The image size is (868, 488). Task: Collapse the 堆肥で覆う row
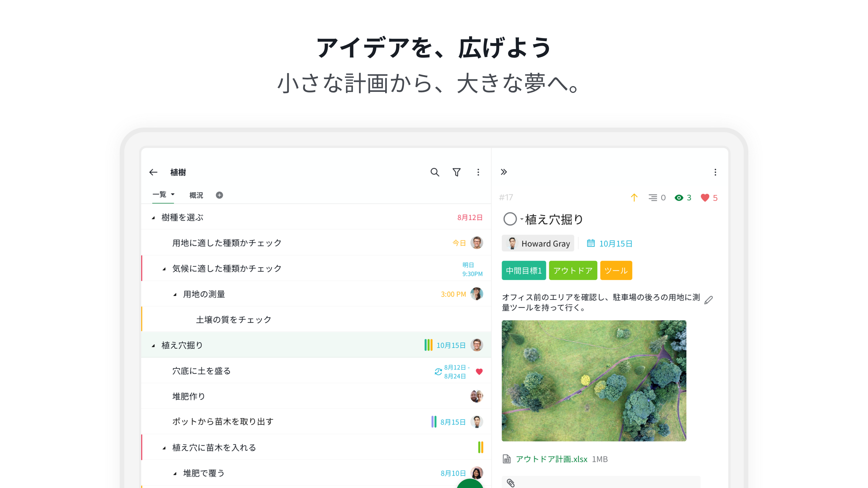click(175, 474)
